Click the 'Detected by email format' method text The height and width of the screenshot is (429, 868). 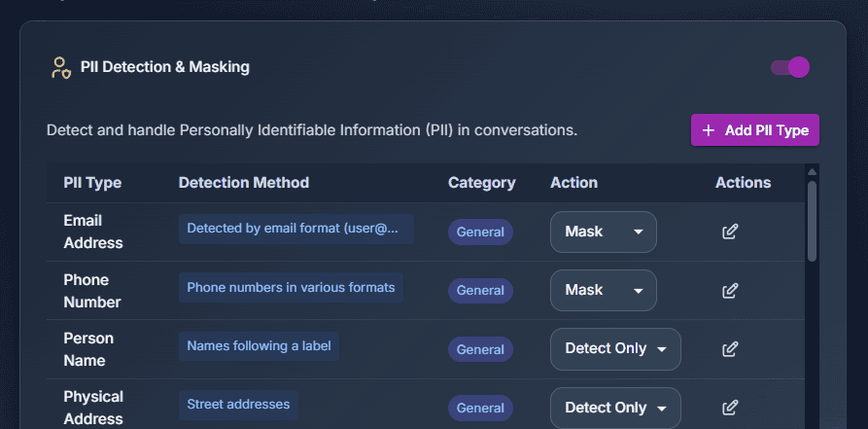[296, 229]
